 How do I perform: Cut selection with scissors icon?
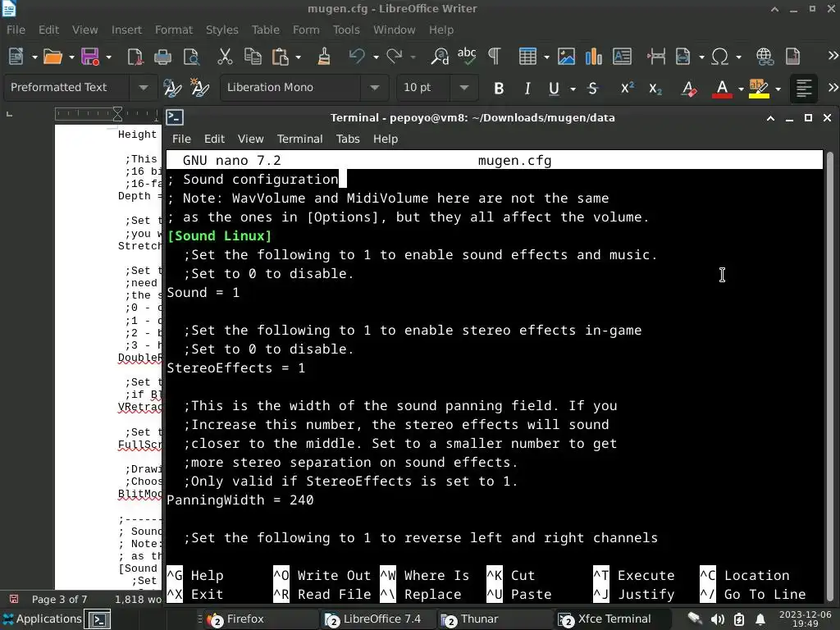click(x=225, y=57)
